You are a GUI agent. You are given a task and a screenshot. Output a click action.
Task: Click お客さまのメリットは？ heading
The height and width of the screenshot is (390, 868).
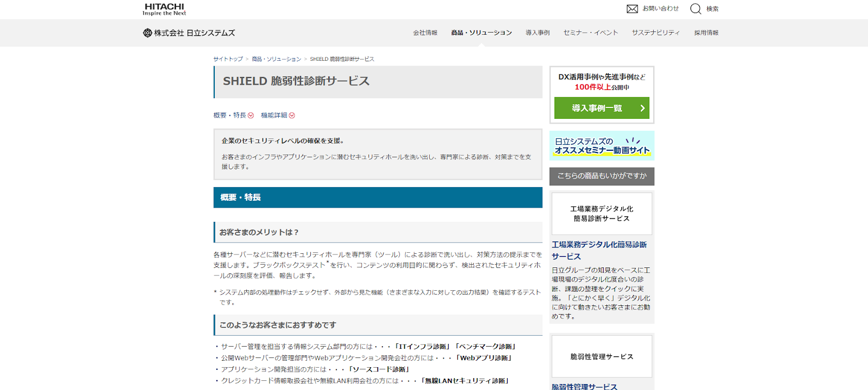point(259,232)
